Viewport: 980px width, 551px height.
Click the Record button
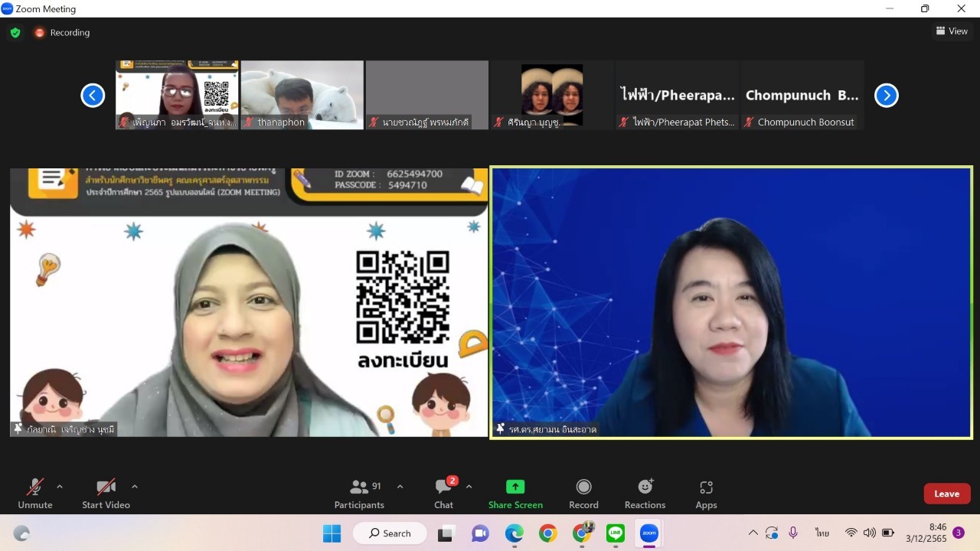583,494
